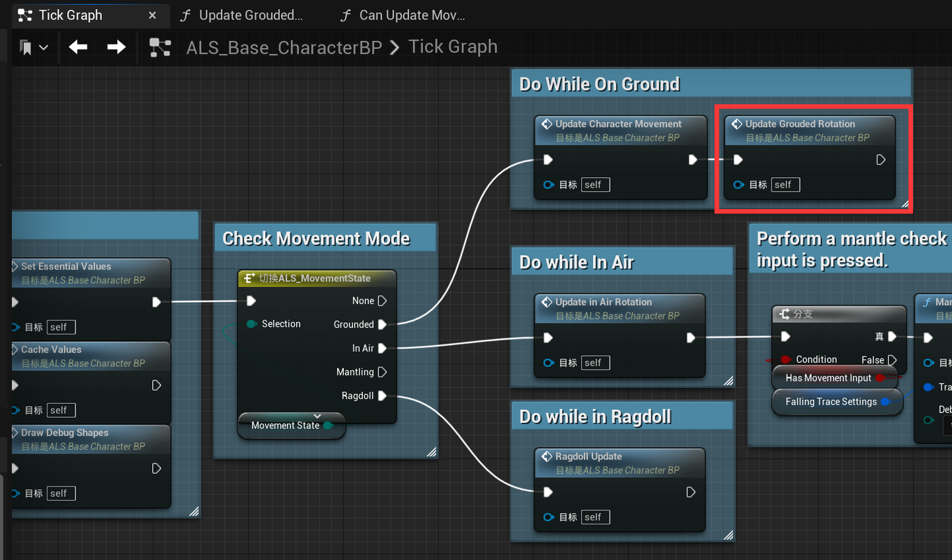Screen dimensions: 952x560
Task: Click the Draw Debug Shapes exec output pin
Action: [156, 469]
